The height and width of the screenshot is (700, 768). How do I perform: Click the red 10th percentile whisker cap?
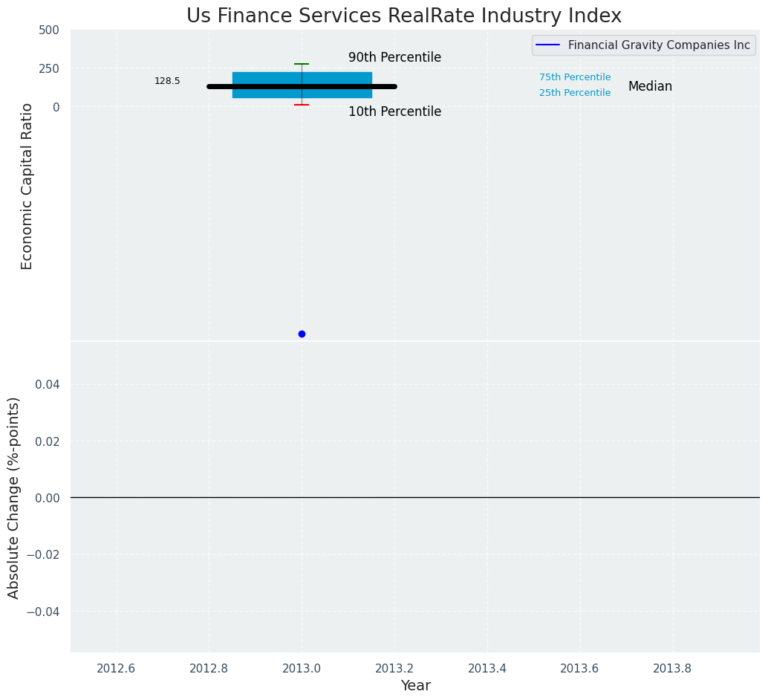click(302, 105)
